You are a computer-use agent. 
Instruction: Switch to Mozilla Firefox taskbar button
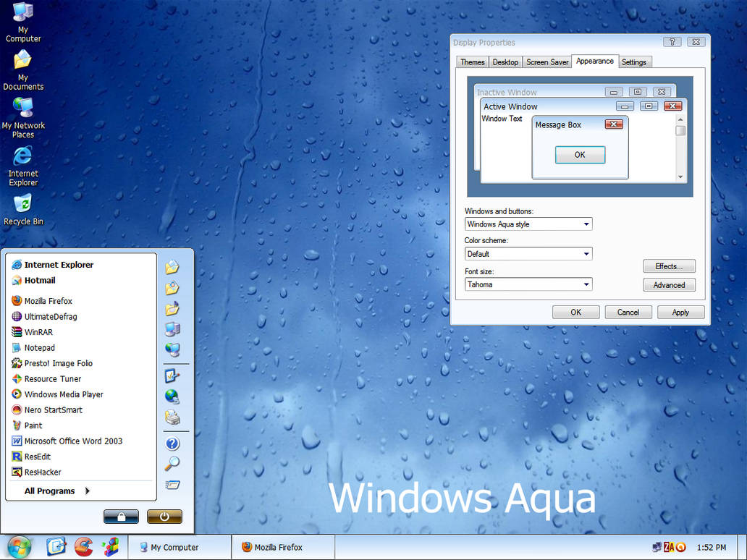[283, 547]
